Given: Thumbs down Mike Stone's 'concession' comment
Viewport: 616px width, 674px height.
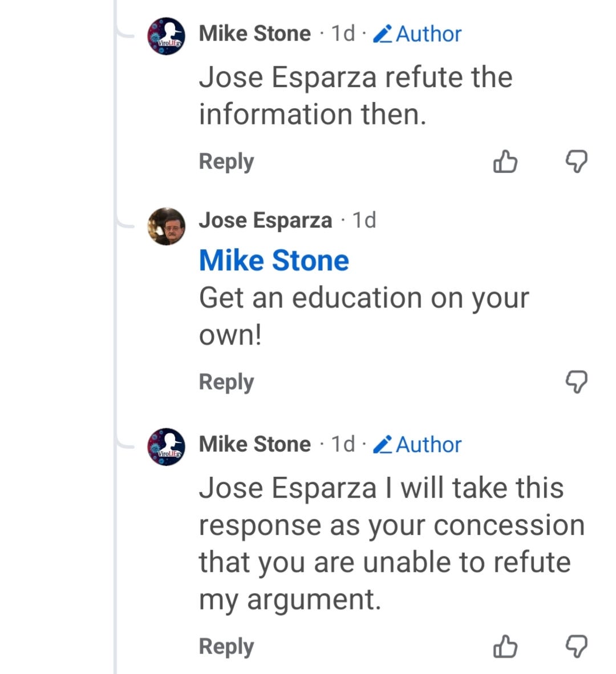Looking at the screenshot, I should (x=576, y=647).
